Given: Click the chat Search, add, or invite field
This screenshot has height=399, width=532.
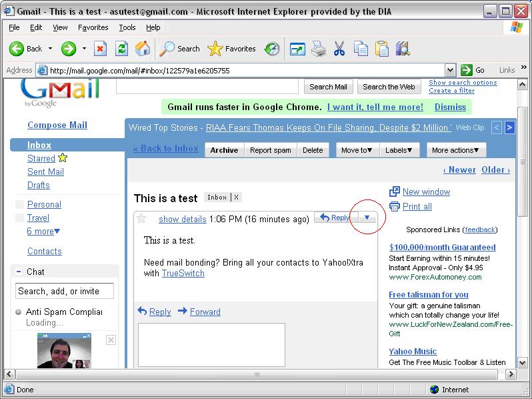Looking at the screenshot, I should 65,291.
